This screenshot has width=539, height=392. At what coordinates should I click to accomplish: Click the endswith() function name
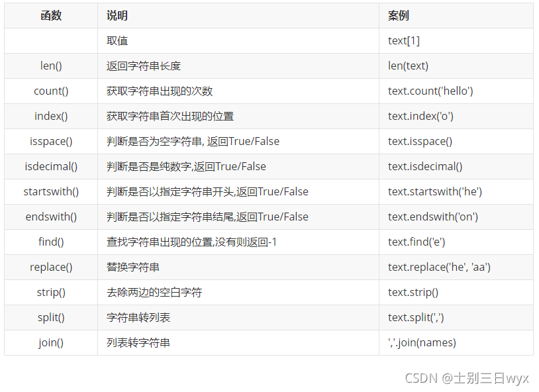pos(51,217)
